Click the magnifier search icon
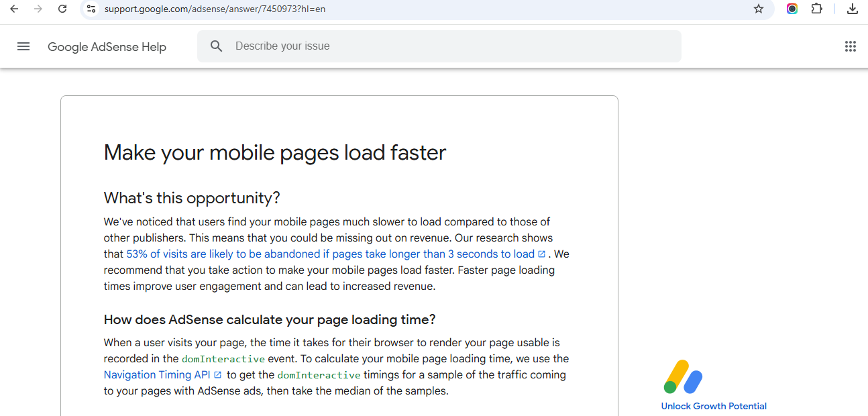868x416 pixels. coord(216,46)
